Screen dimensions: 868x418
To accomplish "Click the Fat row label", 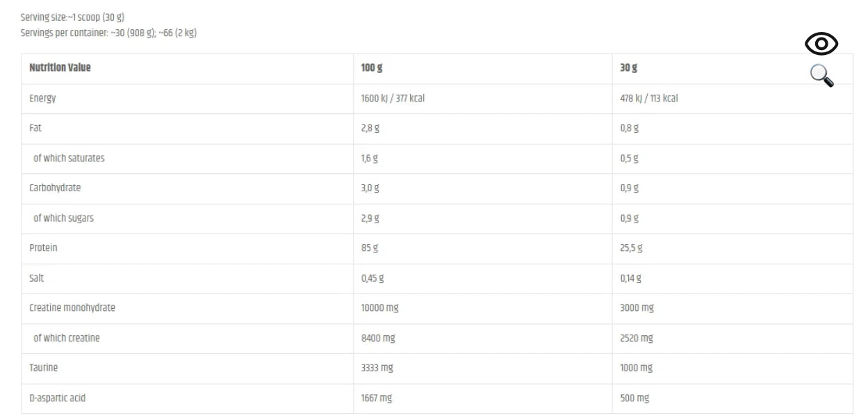I will click(x=35, y=129).
